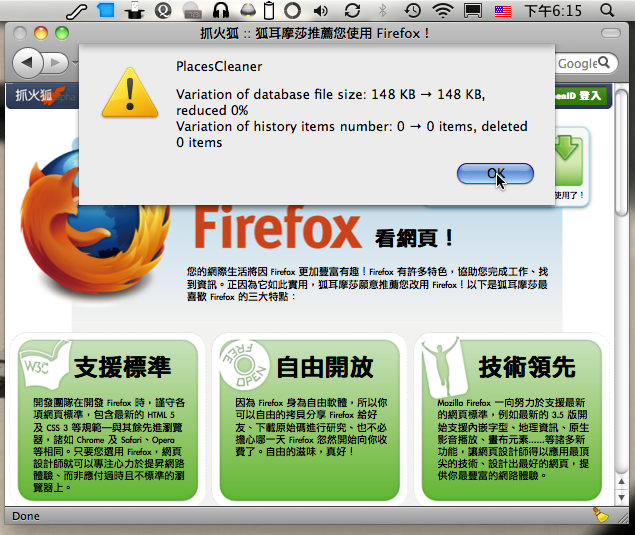Click the OpenID 登入 button

[581, 96]
